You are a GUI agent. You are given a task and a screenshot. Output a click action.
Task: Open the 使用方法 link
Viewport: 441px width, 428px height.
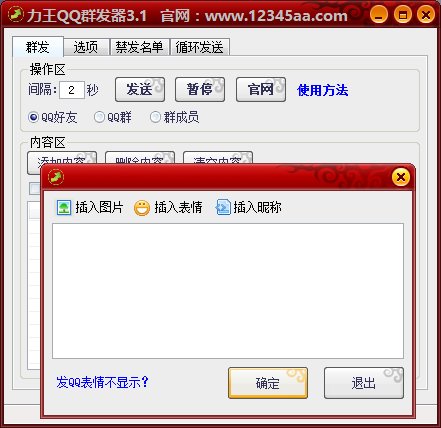click(323, 90)
